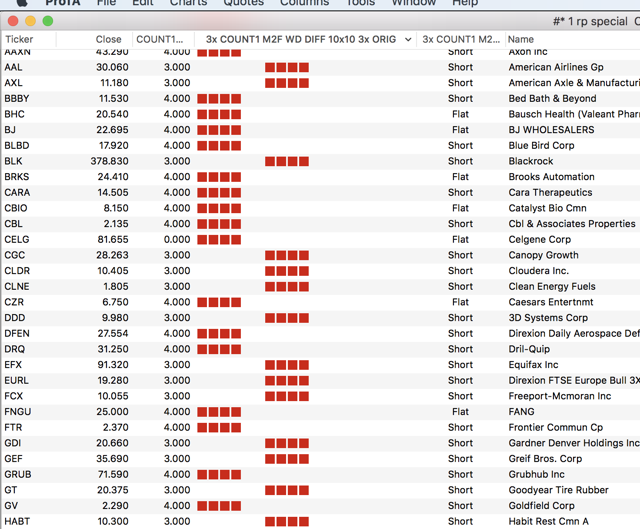Click the yellow minimize window button

(x=31, y=21)
